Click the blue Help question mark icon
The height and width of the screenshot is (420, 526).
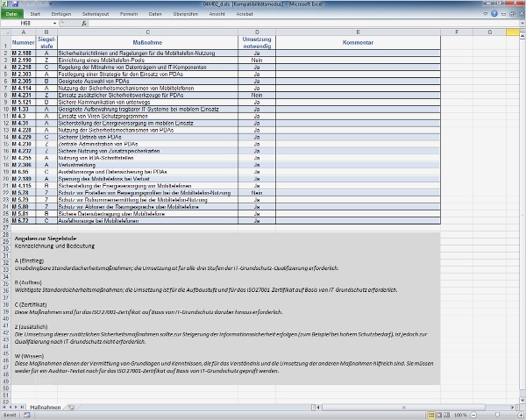494,14
